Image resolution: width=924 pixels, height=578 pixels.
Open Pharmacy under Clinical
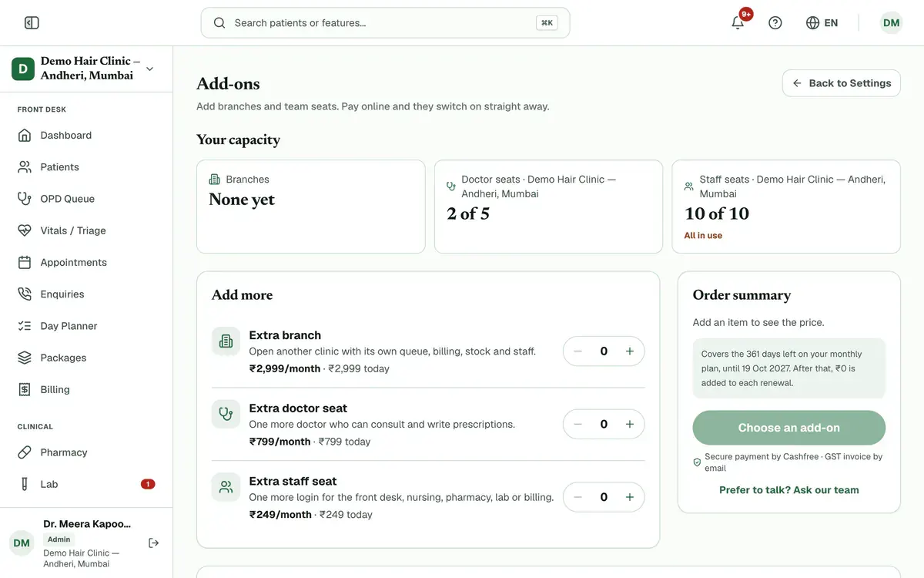coord(86,452)
